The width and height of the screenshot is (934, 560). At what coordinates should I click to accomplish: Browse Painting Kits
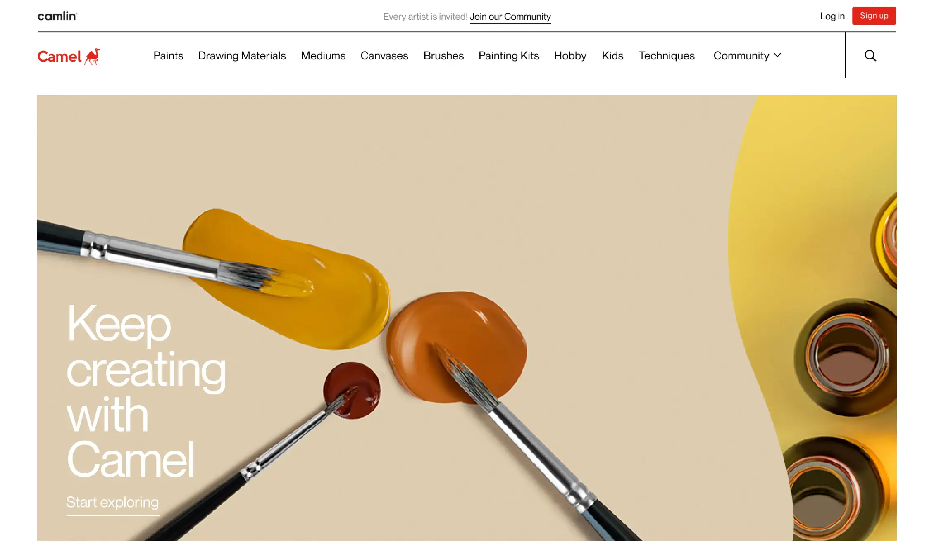pos(509,55)
